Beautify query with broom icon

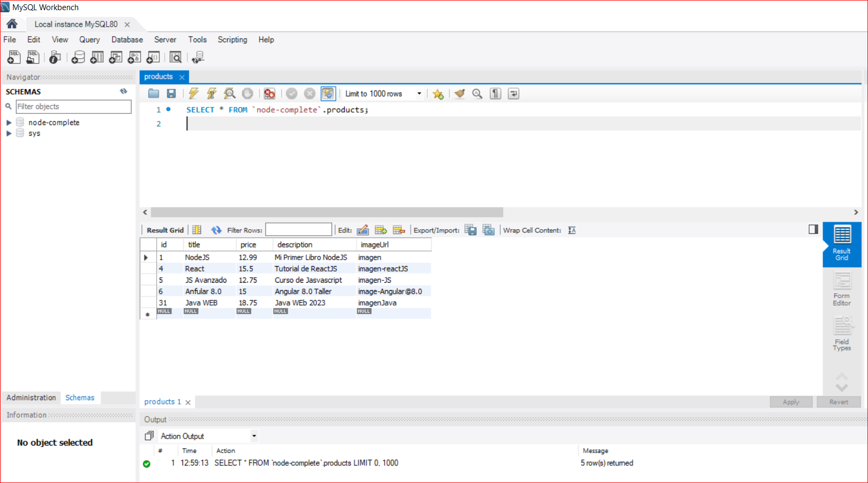(x=459, y=94)
